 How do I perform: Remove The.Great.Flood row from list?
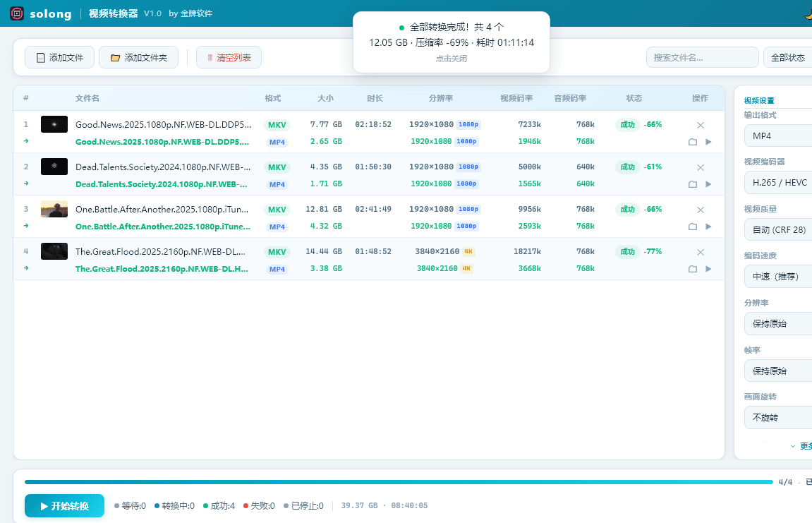(700, 252)
